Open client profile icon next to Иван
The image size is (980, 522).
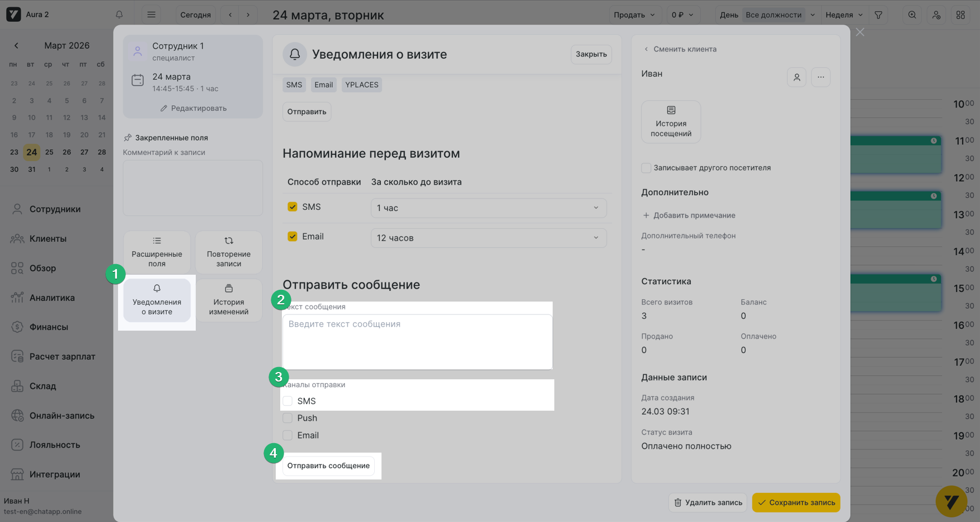click(797, 77)
